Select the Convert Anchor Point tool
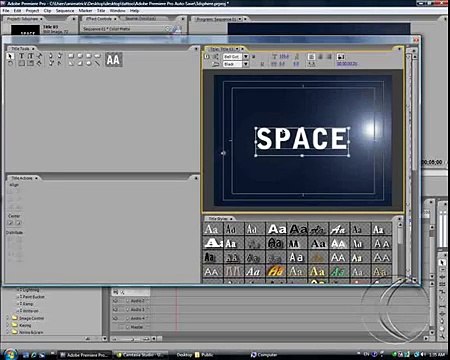 (x=60, y=63)
